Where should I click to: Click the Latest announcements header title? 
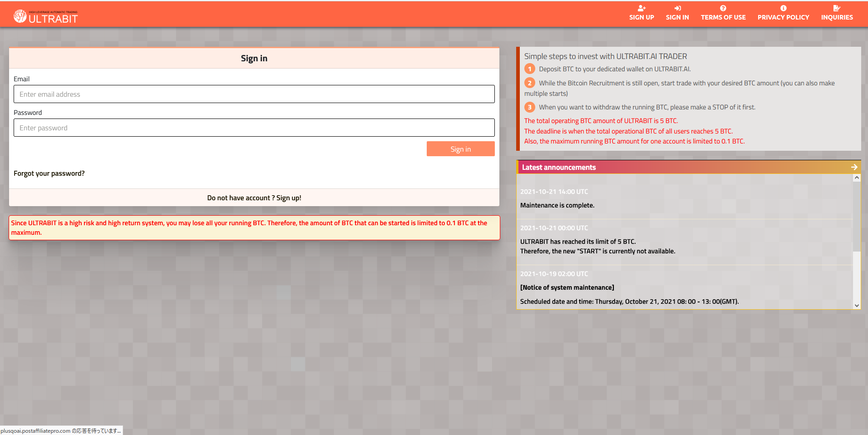click(x=559, y=167)
